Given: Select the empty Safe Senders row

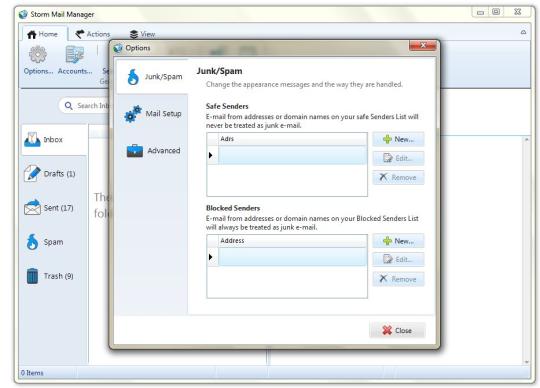Looking at the screenshot, I should tap(292, 155).
